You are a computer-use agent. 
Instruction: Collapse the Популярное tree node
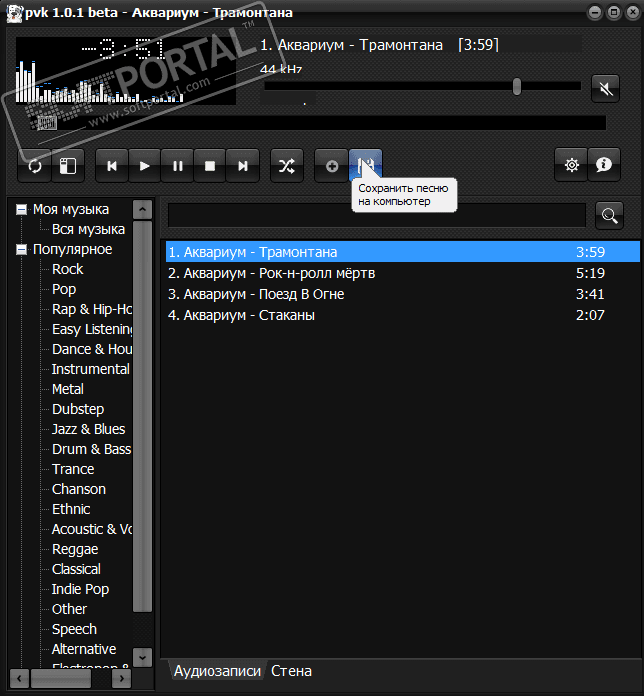pyautogui.click(x=21, y=250)
